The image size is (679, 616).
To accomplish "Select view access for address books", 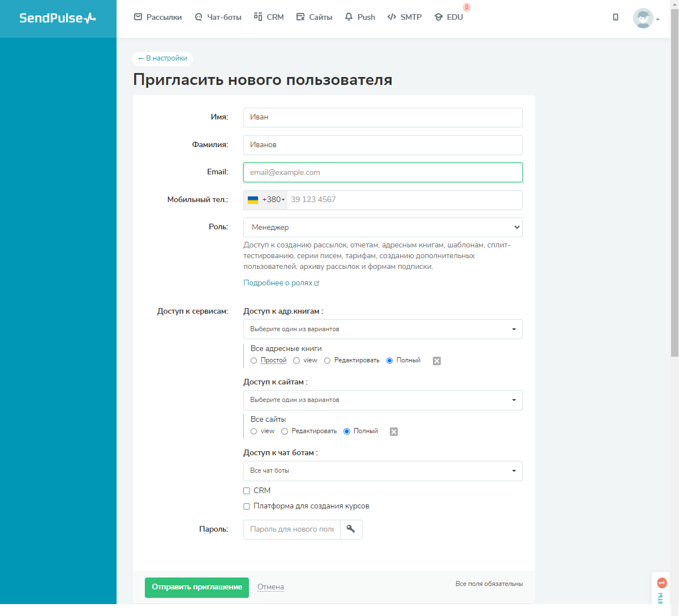I will point(296,361).
